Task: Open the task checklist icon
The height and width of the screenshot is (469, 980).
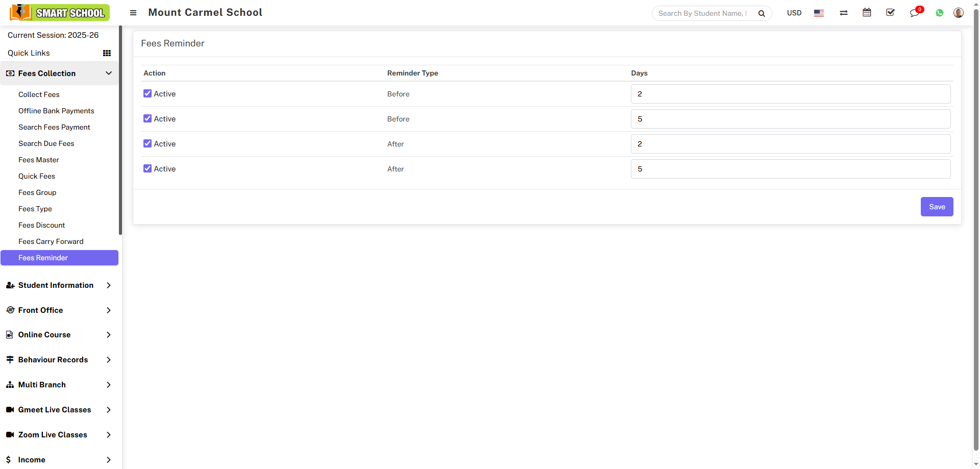Action: coord(890,13)
